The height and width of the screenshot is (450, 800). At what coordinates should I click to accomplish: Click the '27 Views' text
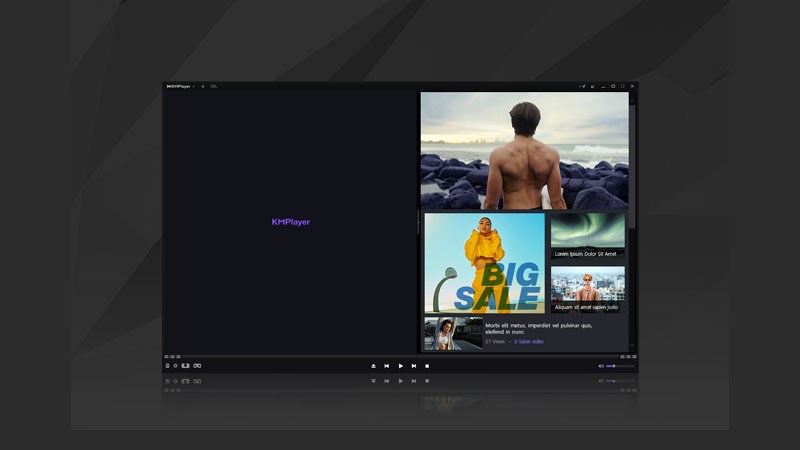click(495, 341)
